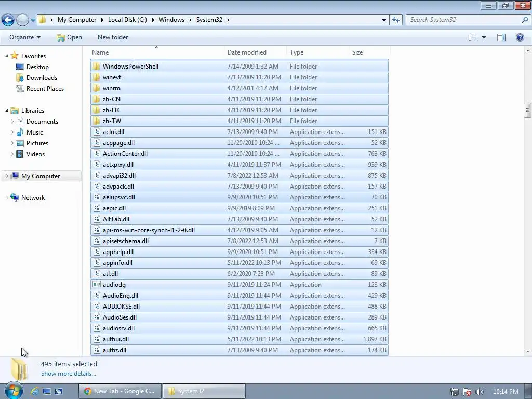
Task: Click Windows breadcrumb in address bar
Action: click(171, 20)
